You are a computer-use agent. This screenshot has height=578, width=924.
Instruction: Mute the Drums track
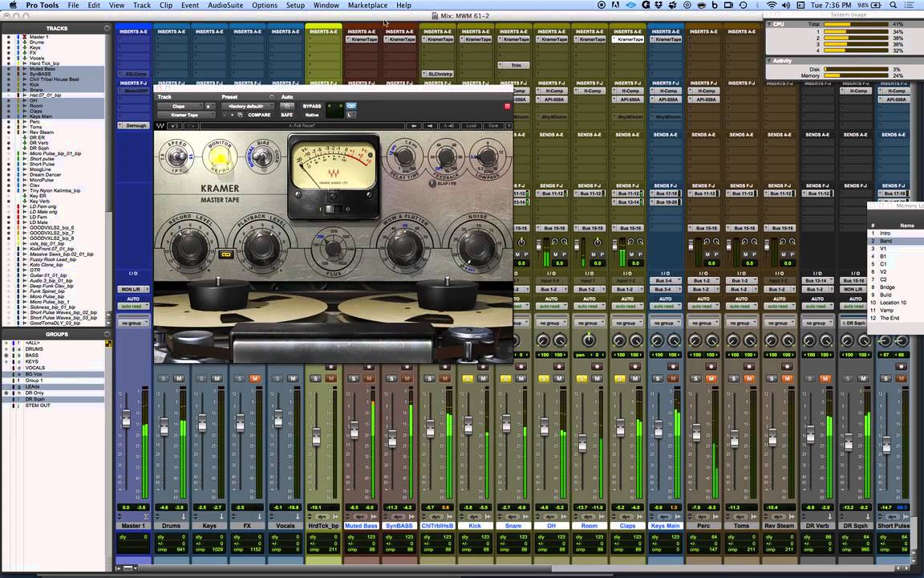click(179, 379)
